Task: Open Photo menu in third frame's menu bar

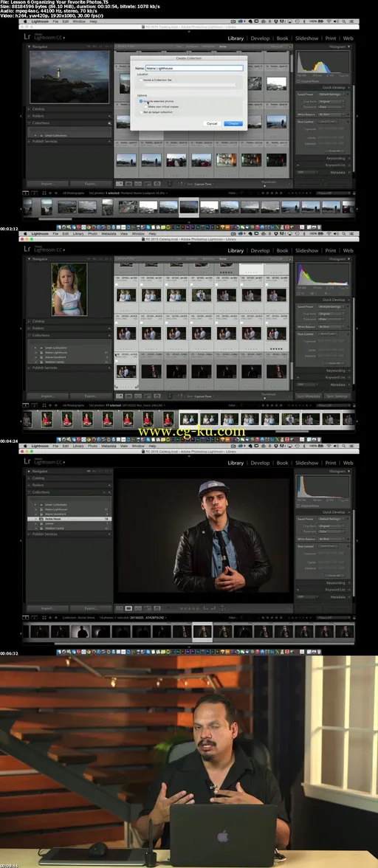Action: pyautogui.click(x=92, y=446)
